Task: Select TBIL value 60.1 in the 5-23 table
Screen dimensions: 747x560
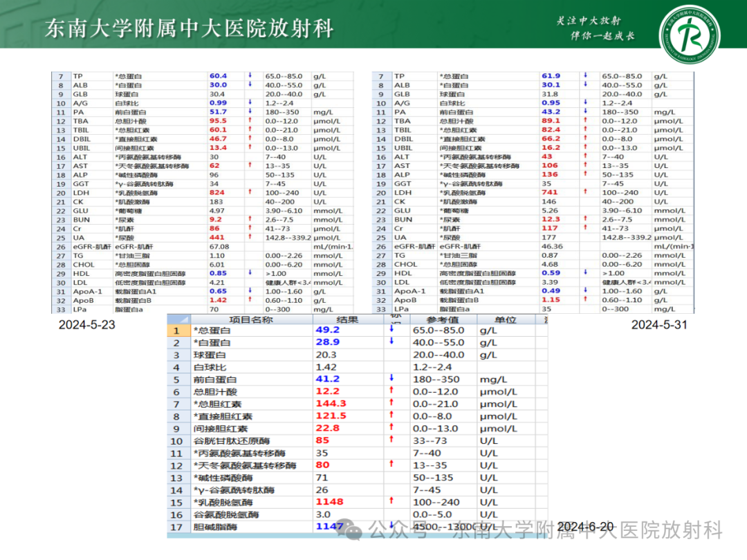Action: click(x=218, y=129)
